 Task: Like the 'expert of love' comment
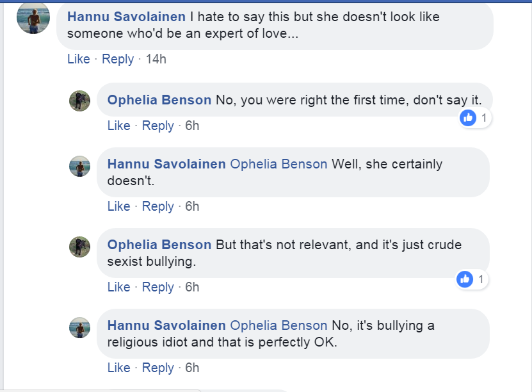point(79,59)
